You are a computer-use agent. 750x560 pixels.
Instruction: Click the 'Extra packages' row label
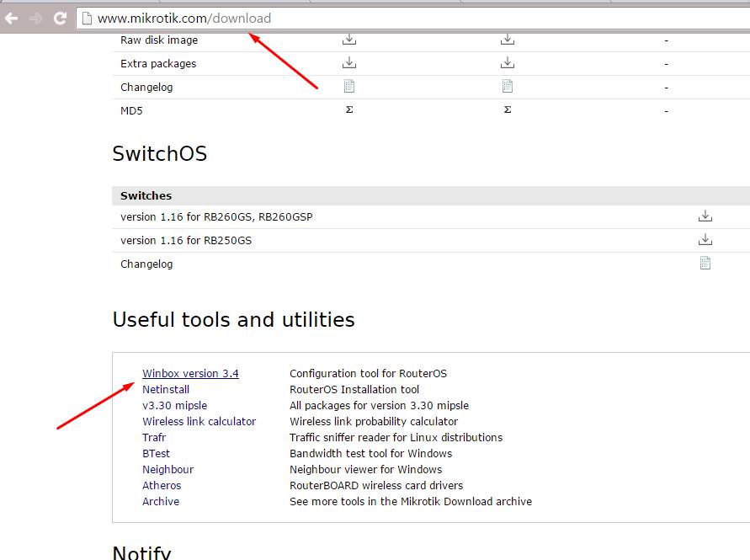coord(158,64)
